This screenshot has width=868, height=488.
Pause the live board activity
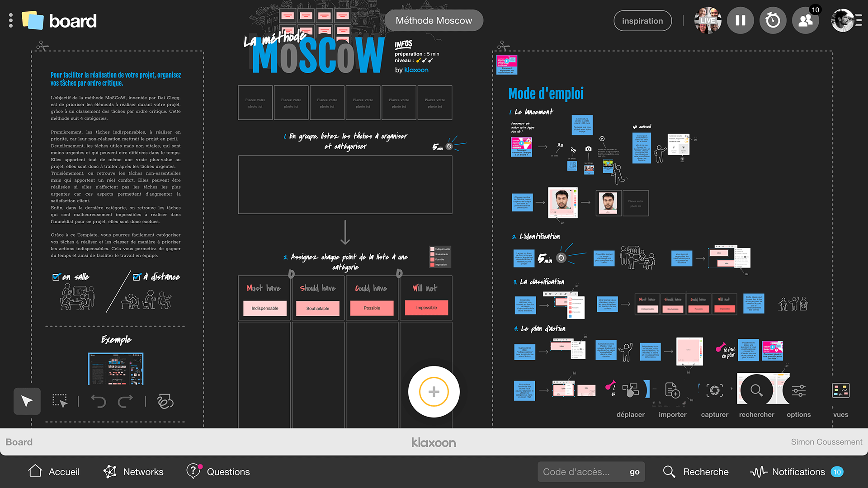point(740,21)
